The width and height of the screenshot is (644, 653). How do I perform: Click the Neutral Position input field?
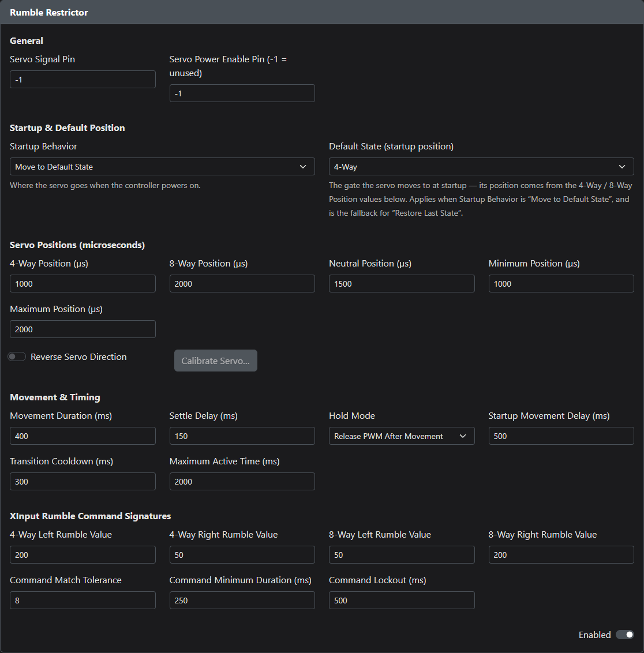(x=402, y=284)
